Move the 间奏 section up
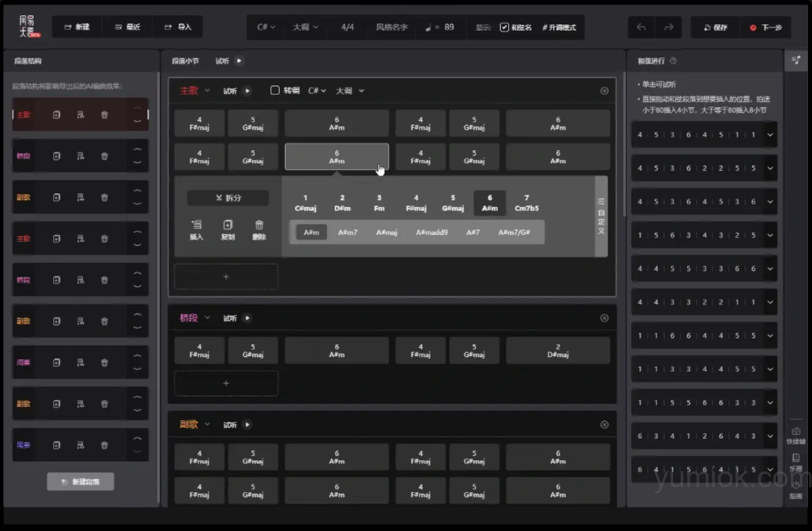Screen dimensions: 812x531 coord(137,357)
